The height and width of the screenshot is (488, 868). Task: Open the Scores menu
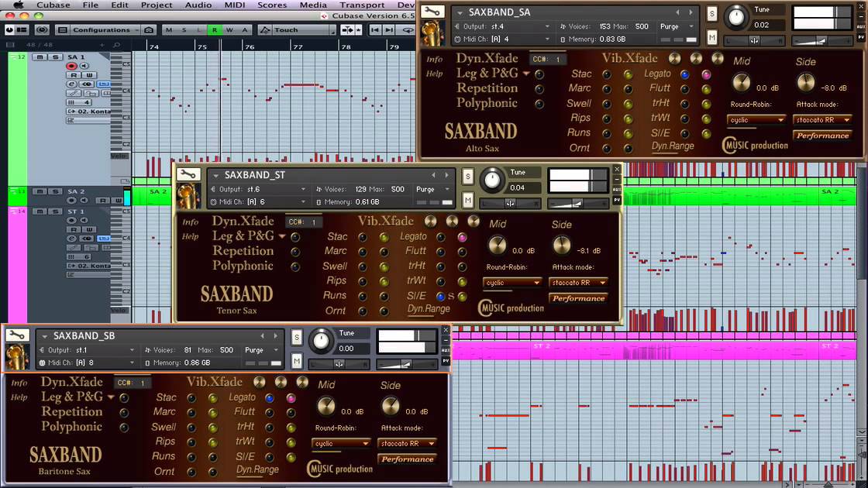(x=272, y=5)
